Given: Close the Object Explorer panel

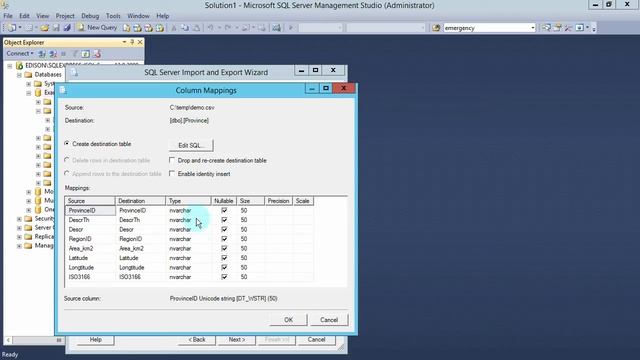Looking at the screenshot, I should [140, 42].
